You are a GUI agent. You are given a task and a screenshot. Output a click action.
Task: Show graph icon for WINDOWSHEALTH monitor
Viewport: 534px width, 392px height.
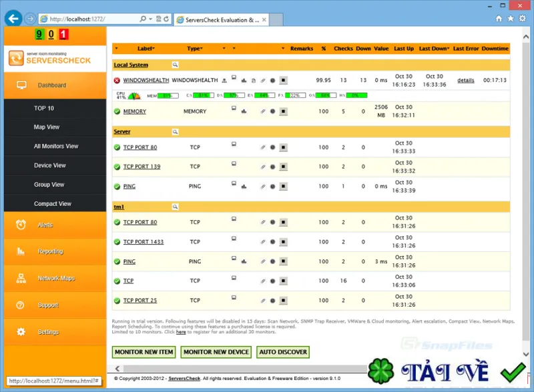(244, 81)
